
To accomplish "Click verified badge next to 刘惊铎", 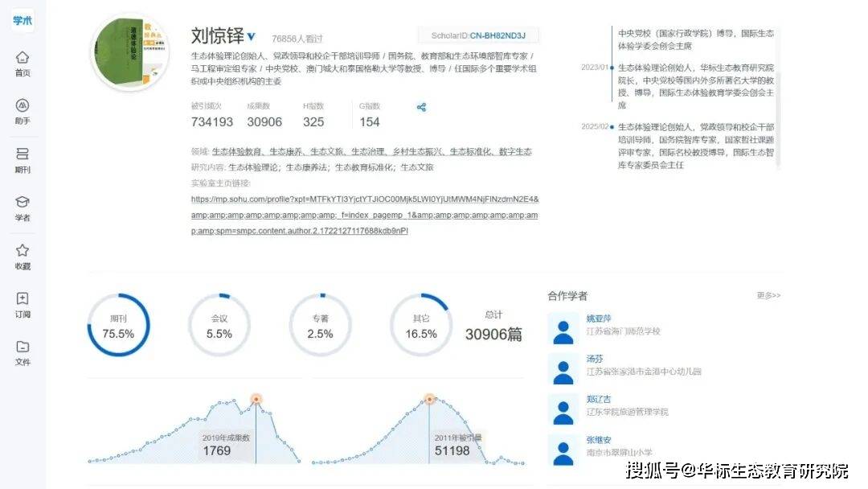I will [x=251, y=36].
